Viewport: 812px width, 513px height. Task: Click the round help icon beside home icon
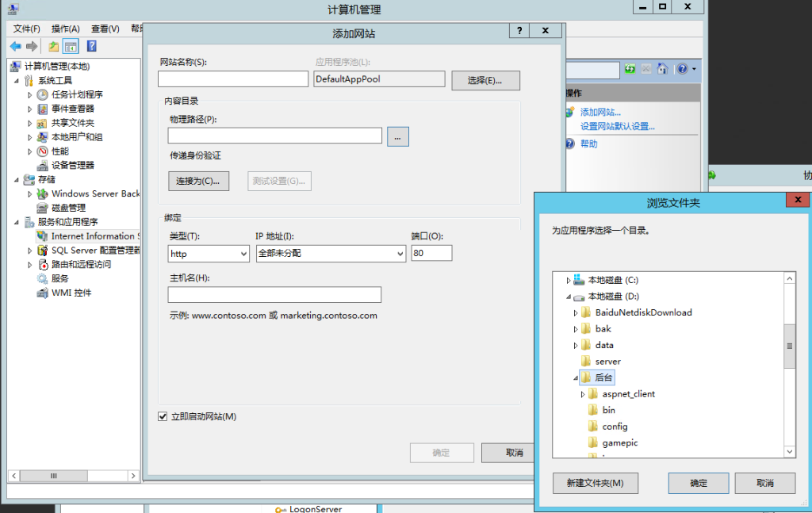(681, 69)
